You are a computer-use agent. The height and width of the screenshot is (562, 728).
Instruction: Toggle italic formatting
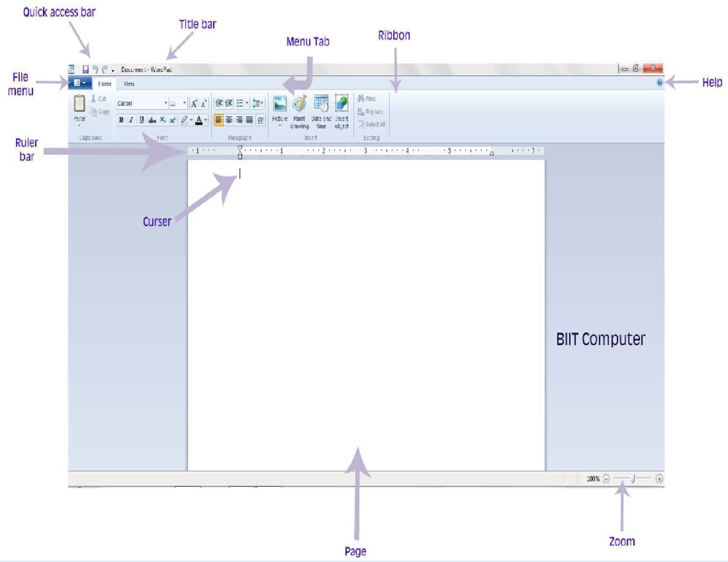coord(132,118)
